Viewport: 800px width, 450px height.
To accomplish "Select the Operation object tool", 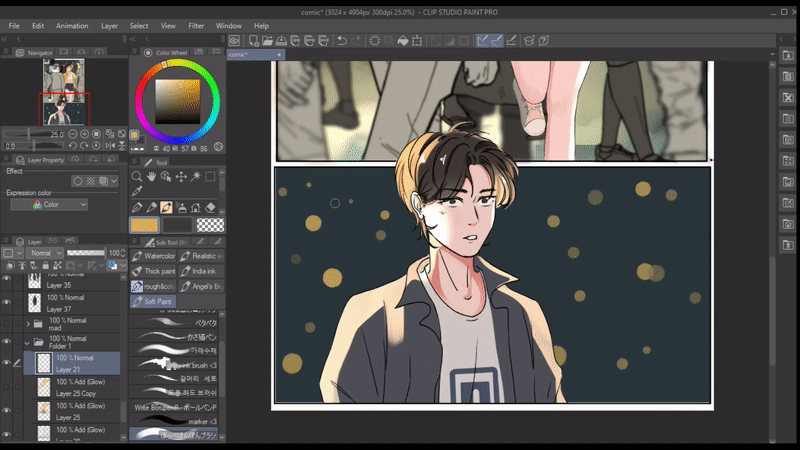I will coord(166,177).
